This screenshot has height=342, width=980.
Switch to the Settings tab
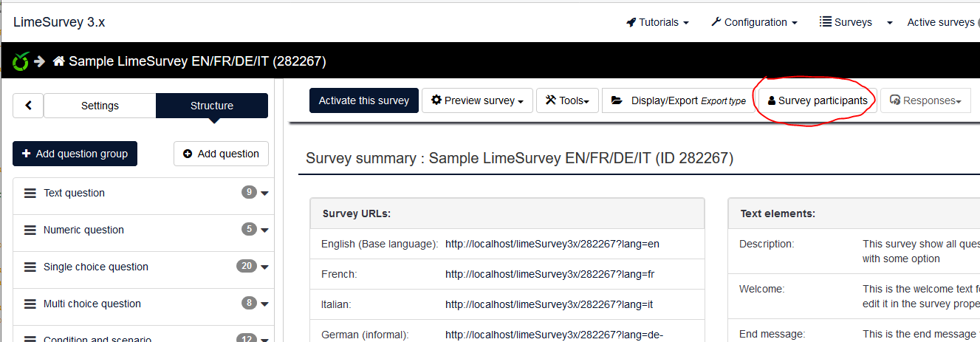pyautogui.click(x=100, y=106)
